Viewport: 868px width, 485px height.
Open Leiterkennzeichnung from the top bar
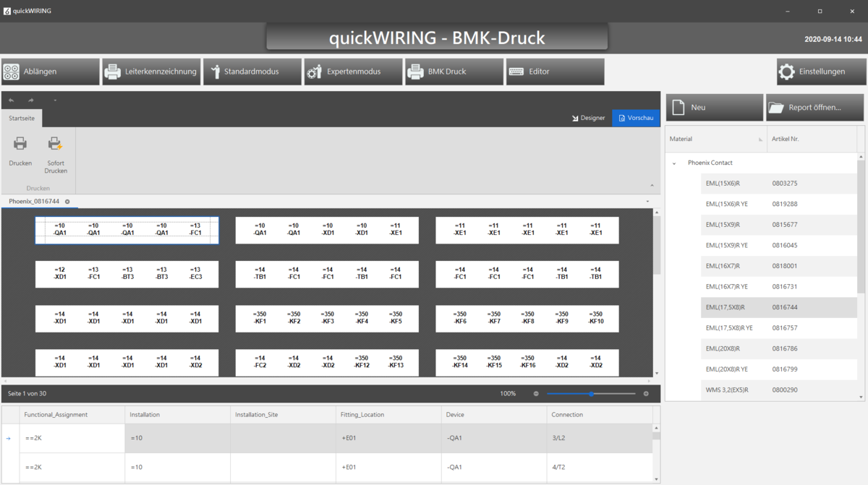[x=151, y=72]
